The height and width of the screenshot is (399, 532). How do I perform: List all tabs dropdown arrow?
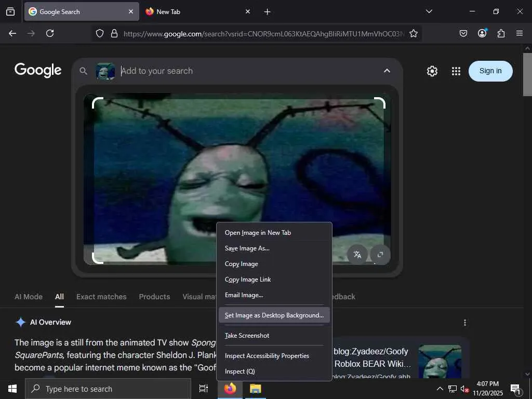tap(429, 11)
